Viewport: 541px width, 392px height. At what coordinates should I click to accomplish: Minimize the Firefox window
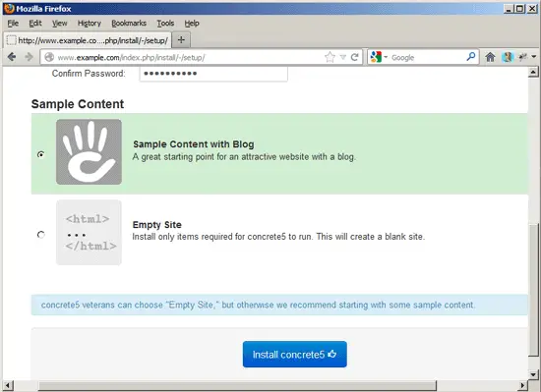(x=508, y=9)
